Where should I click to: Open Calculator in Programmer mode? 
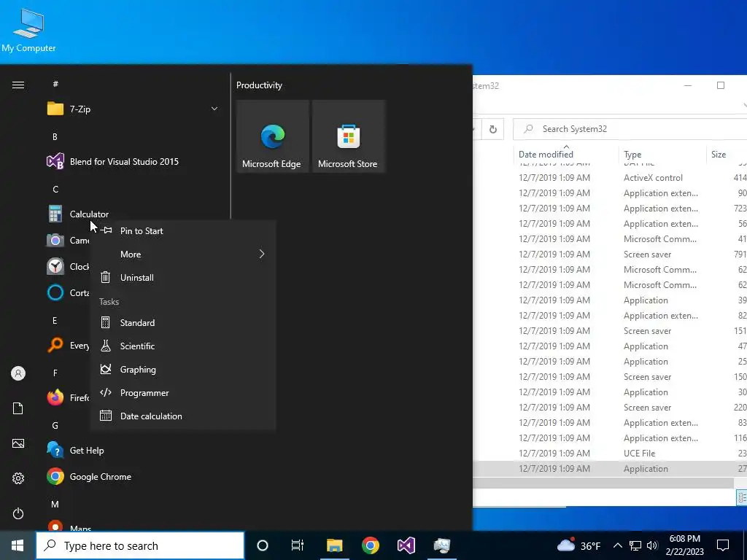pos(183,393)
